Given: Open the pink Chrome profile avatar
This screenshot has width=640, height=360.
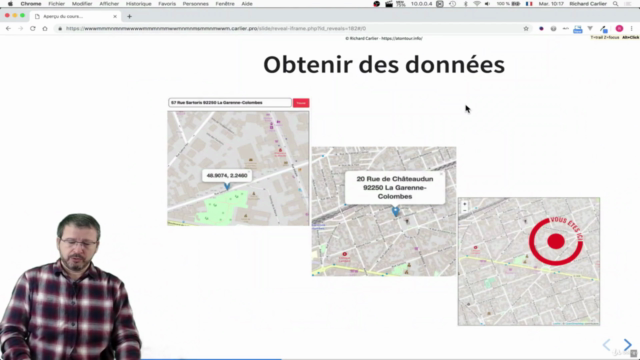Looking at the screenshot, I should pos(619,29).
